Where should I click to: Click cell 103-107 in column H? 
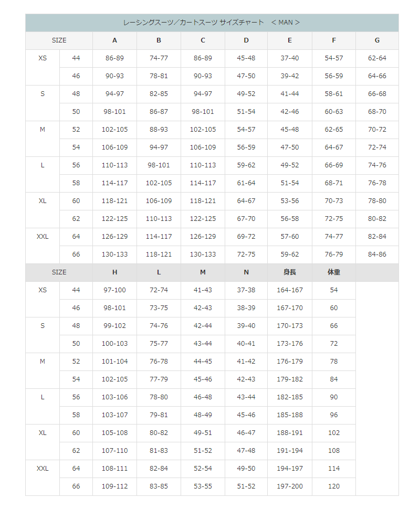click(x=114, y=415)
